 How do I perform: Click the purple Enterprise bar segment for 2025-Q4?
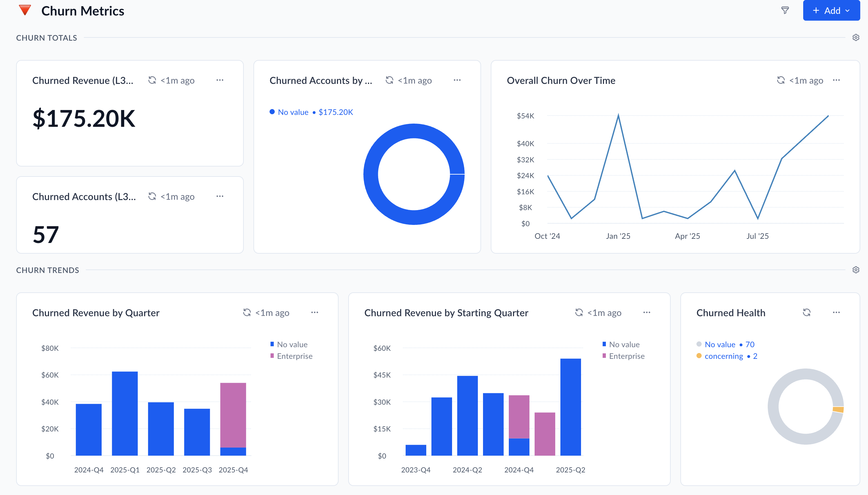click(233, 415)
